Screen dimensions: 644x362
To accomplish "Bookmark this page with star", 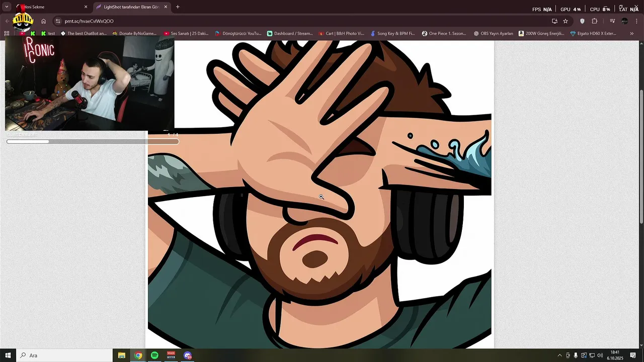I will (566, 21).
